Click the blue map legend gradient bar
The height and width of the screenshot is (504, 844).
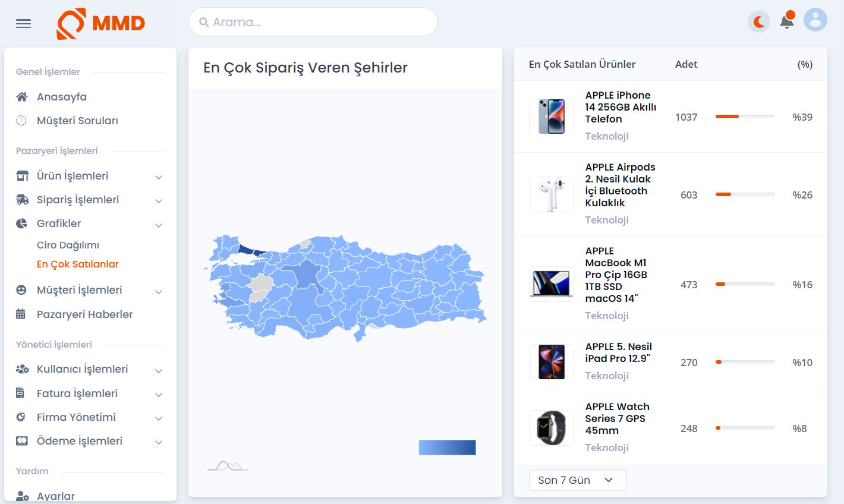click(448, 448)
